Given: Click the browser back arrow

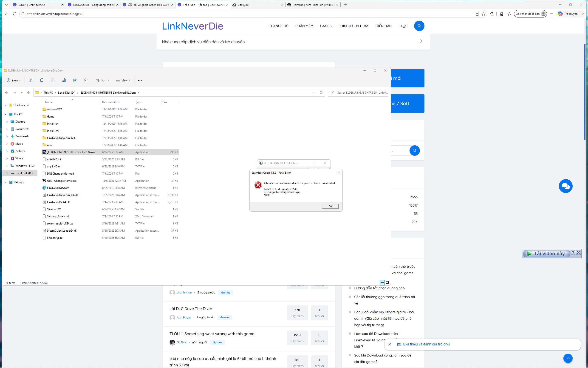Looking at the screenshot, I should (6, 14).
